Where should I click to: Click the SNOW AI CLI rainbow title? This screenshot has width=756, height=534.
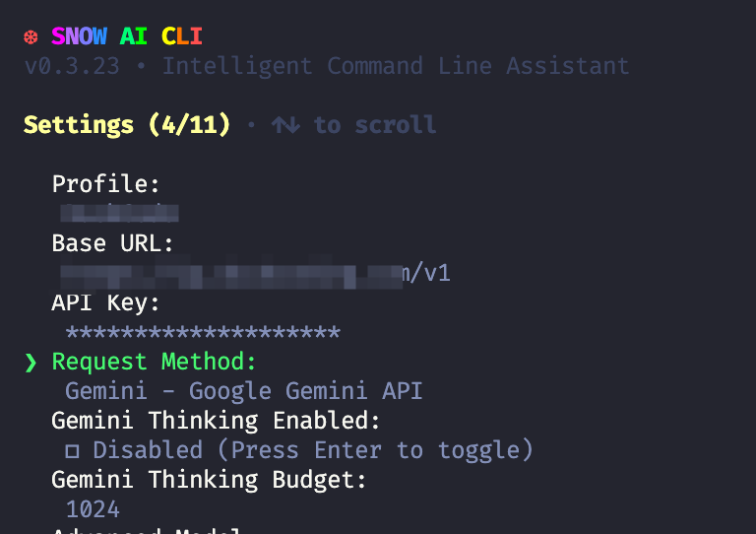click(127, 36)
